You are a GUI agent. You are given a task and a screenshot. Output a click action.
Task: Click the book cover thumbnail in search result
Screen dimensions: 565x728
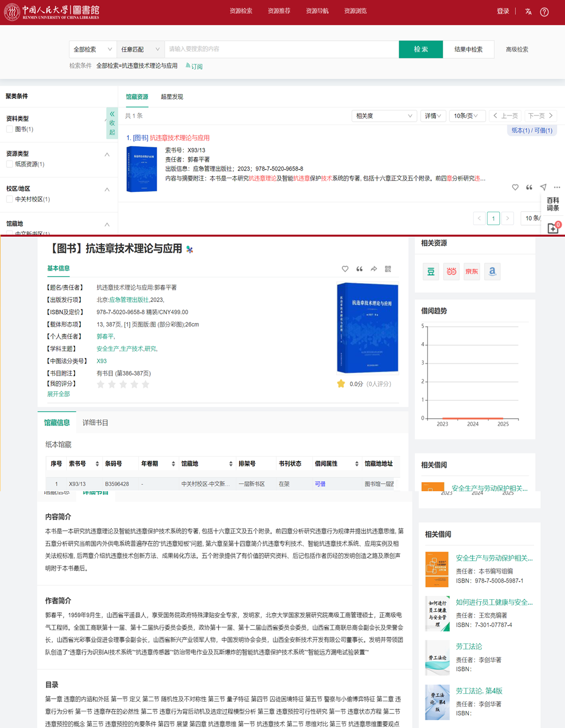click(x=142, y=169)
